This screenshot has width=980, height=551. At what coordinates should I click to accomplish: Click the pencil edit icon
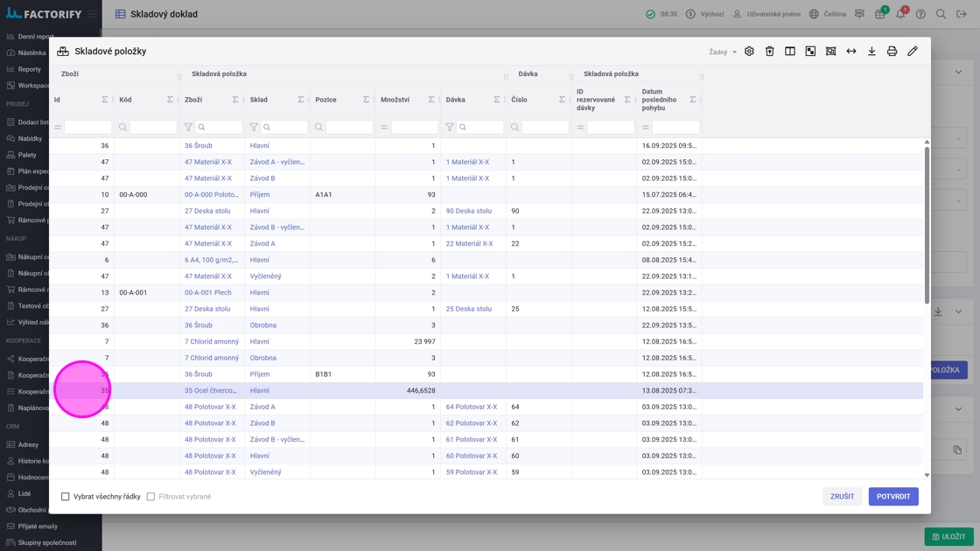[913, 52]
